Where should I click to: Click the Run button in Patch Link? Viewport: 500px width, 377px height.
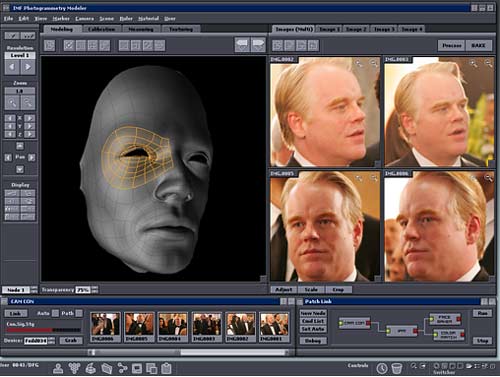(x=482, y=313)
